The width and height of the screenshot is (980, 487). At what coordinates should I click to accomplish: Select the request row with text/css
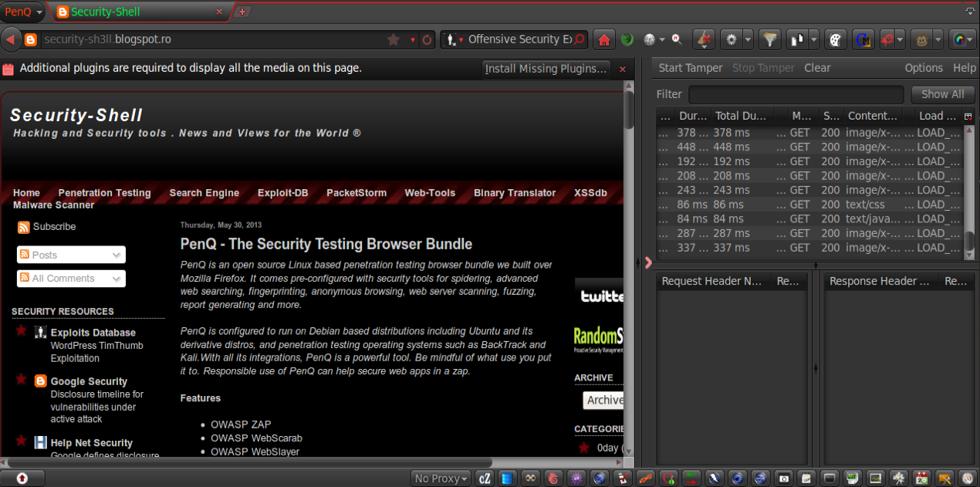tap(809, 205)
